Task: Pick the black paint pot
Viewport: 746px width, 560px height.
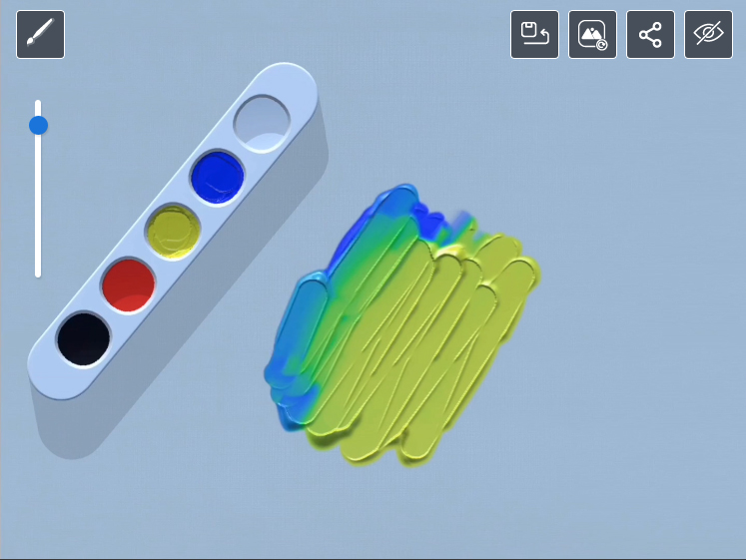Action: coord(84,339)
